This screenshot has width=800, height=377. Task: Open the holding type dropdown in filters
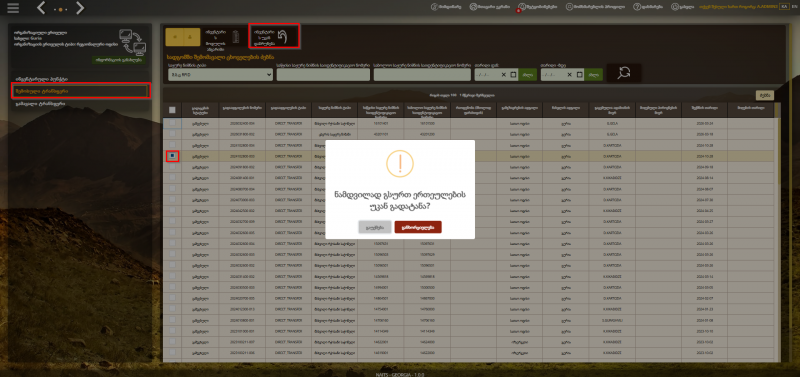(220, 75)
